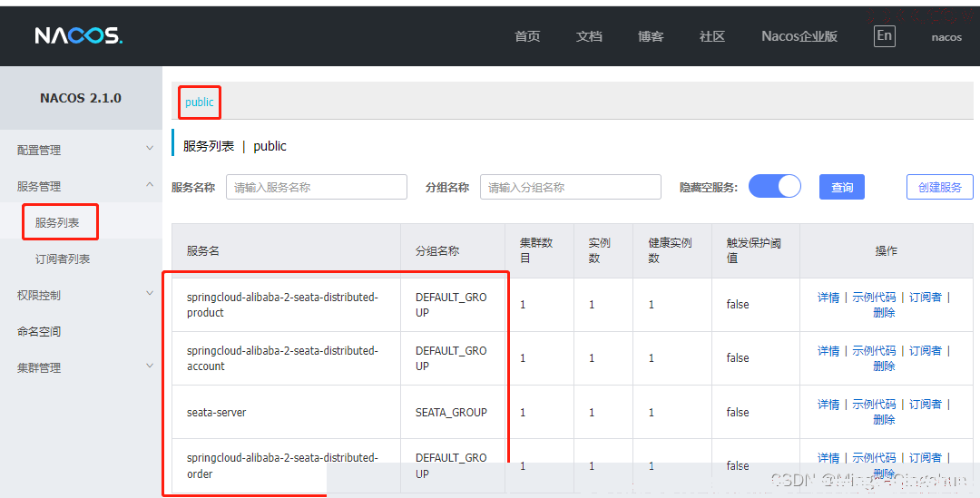Open 订阅者 for the distributed-account service

(x=925, y=350)
